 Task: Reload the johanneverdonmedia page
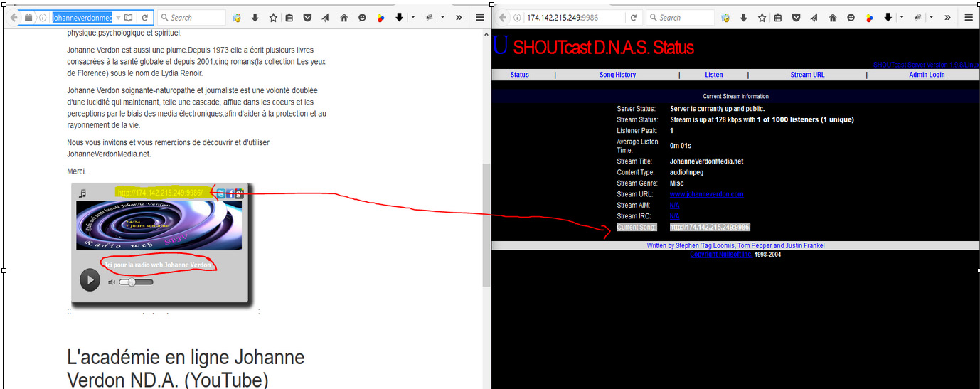(144, 17)
